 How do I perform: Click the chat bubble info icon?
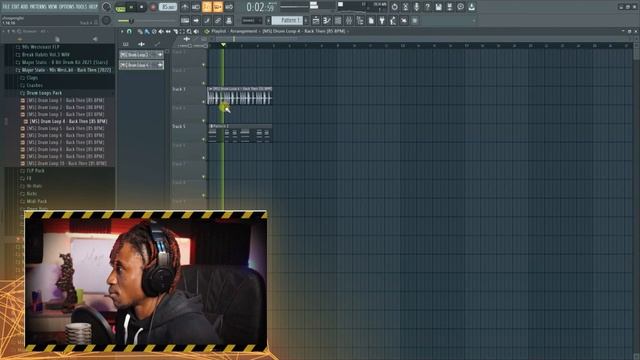pyautogui.click(x=460, y=7)
